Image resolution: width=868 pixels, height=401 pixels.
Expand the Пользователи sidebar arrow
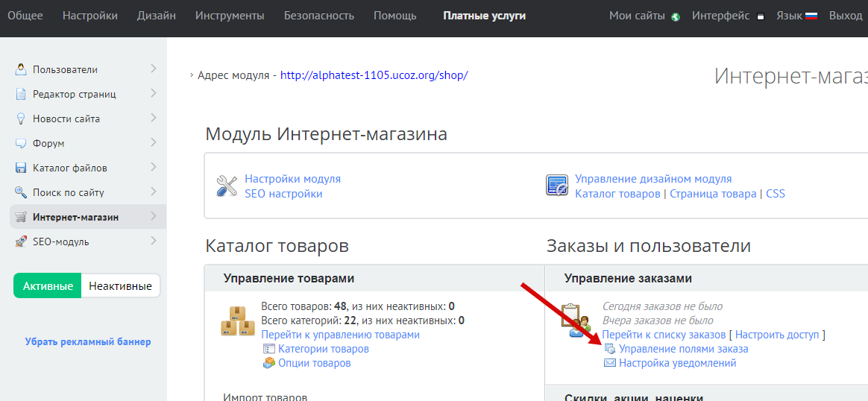click(153, 69)
